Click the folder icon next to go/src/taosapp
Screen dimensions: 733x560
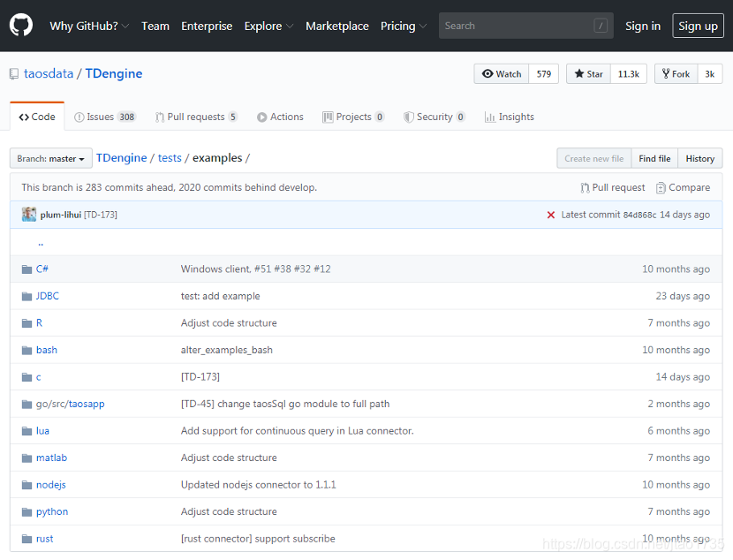click(x=26, y=404)
